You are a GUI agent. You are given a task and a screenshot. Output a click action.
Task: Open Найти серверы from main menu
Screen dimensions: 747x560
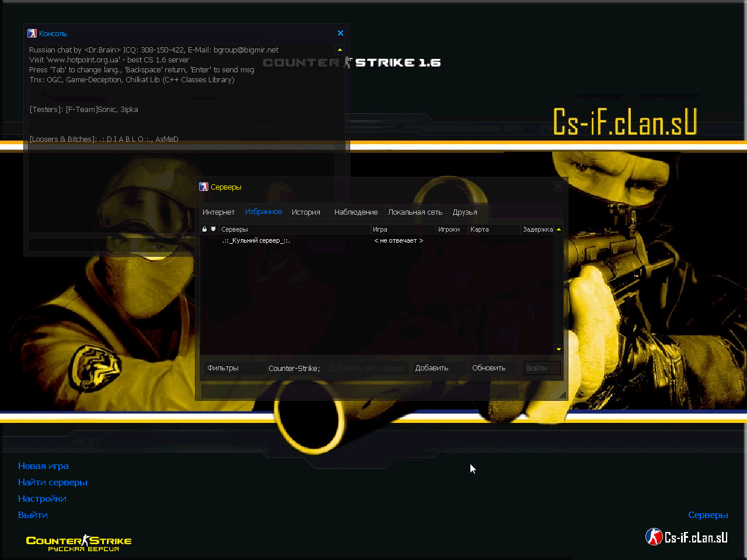pyautogui.click(x=53, y=482)
